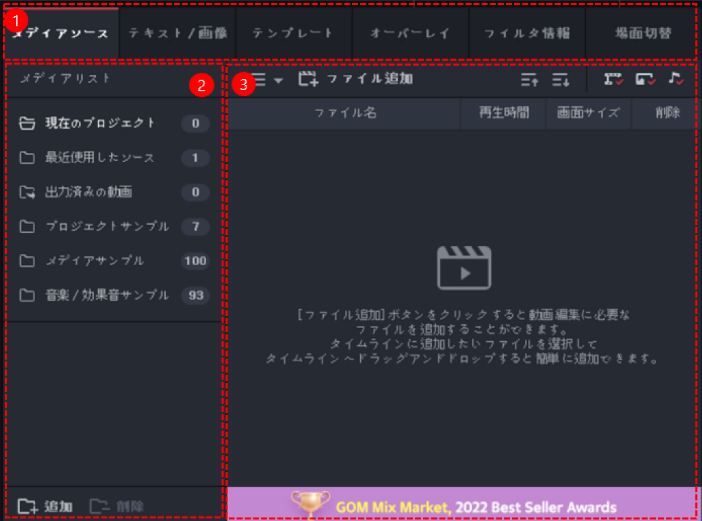Click the 出力済みの動画 folder icon
Viewport: 702px width, 521px height.
[x=28, y=191]
